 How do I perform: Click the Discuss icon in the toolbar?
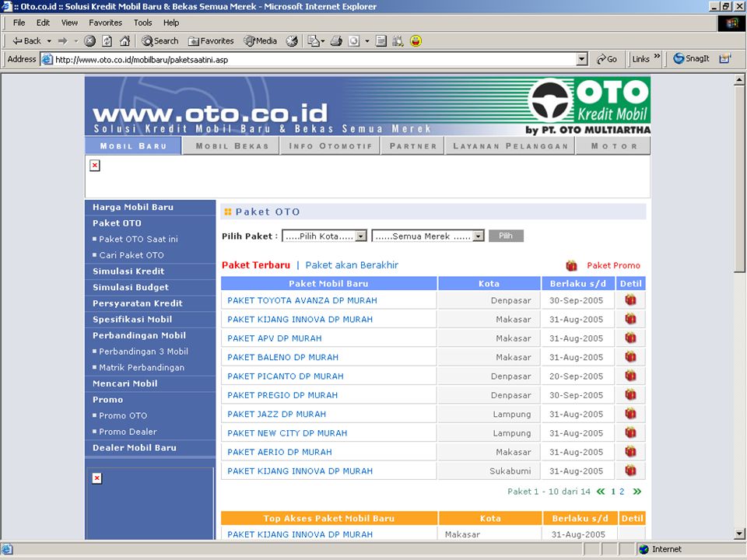point(381,41)
